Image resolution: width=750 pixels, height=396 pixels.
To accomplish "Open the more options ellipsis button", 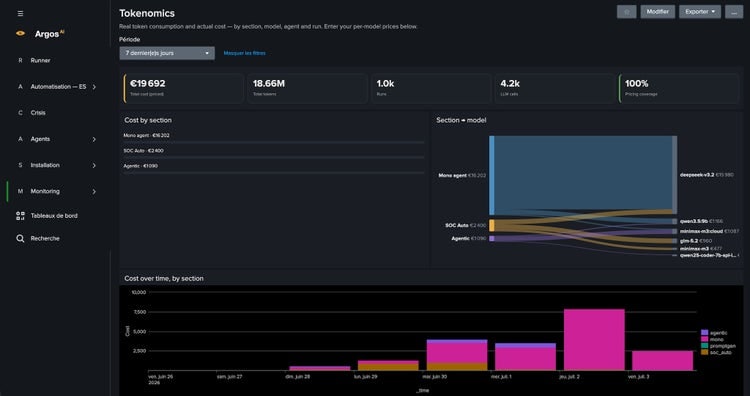I will click(x=734, y=12).
